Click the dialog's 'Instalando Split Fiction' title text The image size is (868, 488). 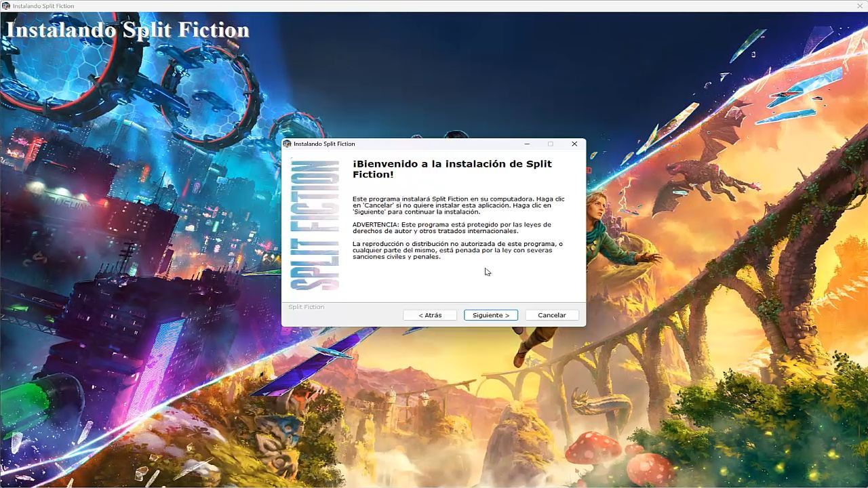324,144
